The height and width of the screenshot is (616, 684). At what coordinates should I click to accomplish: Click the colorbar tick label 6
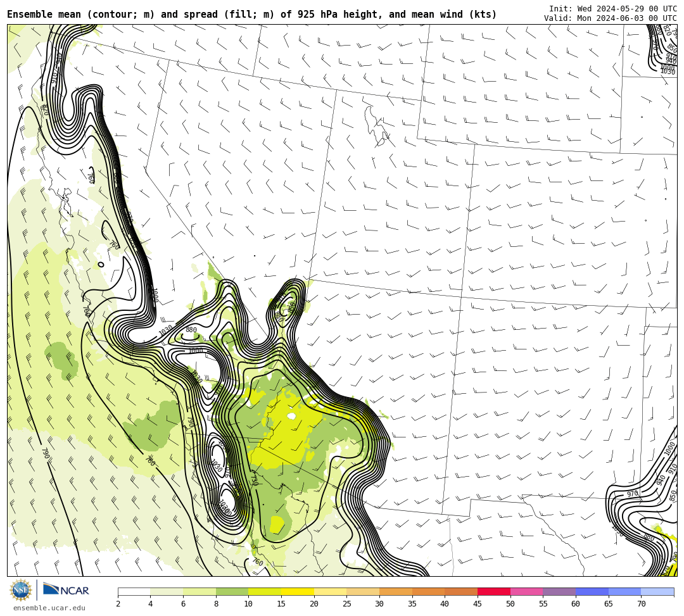pos(183,604)
